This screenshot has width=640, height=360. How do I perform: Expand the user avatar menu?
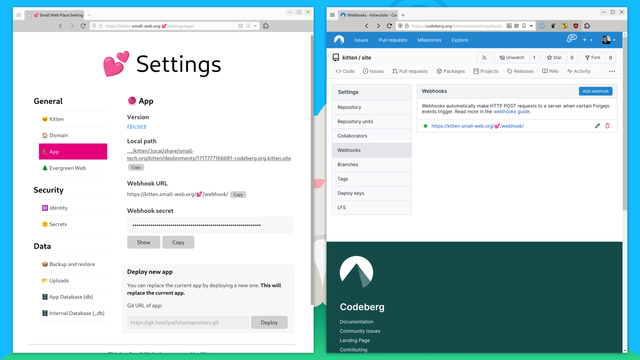(609, 40)
